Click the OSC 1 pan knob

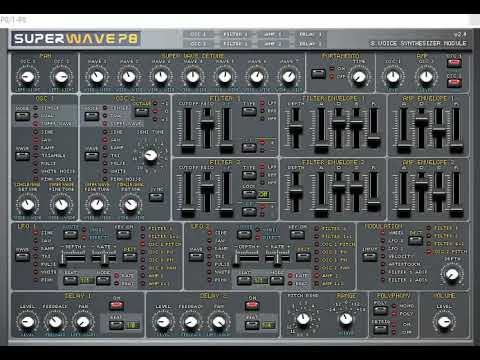(x=27, y=77)
